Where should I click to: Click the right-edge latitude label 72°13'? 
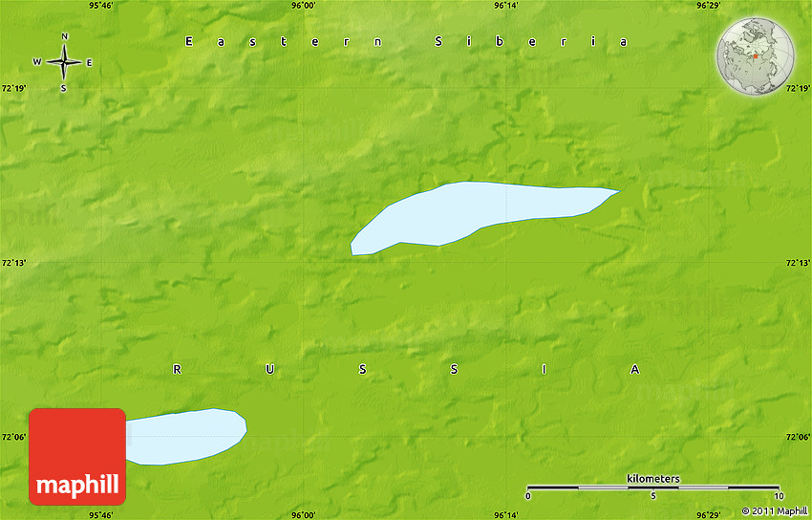798,263
